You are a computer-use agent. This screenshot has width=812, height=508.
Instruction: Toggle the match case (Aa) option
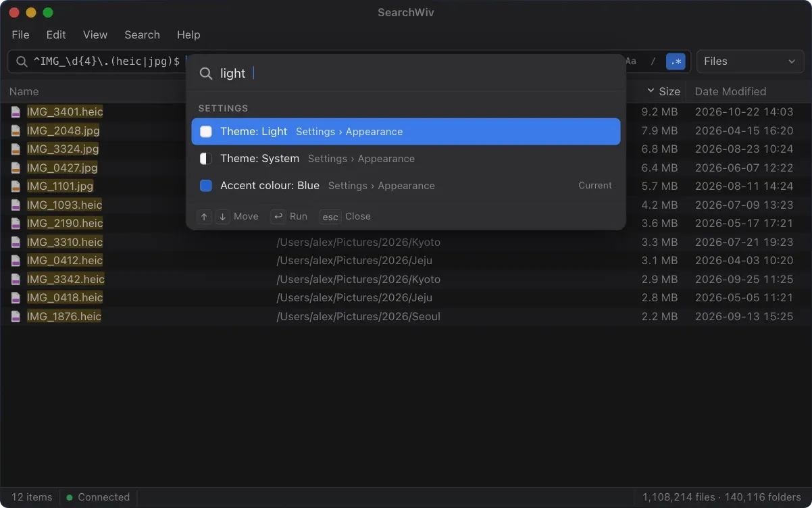[x=631, y=61]
